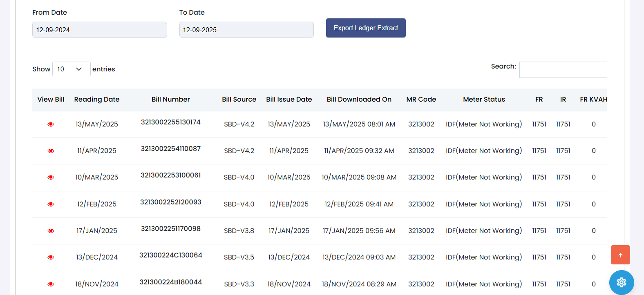Image resolution: width=644 pixels, height=295 pixels.
Task: Sort by Bill Issue Date header
Action: 289,99
